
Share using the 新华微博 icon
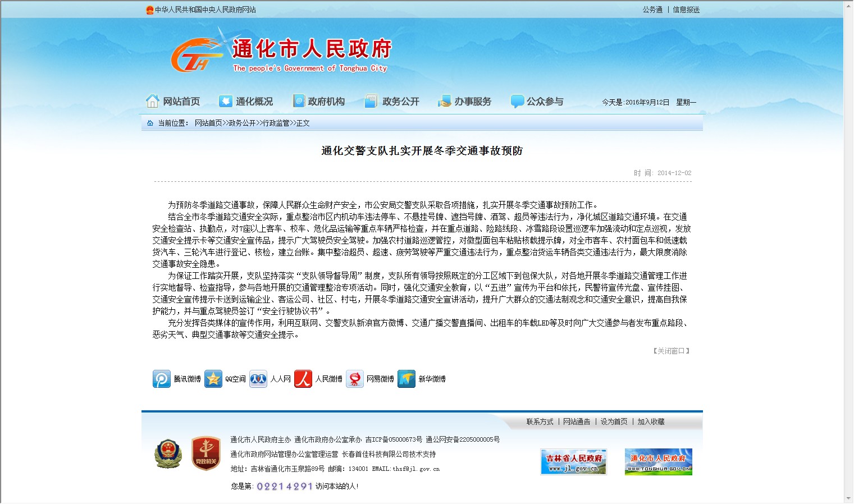coord(407,379)
